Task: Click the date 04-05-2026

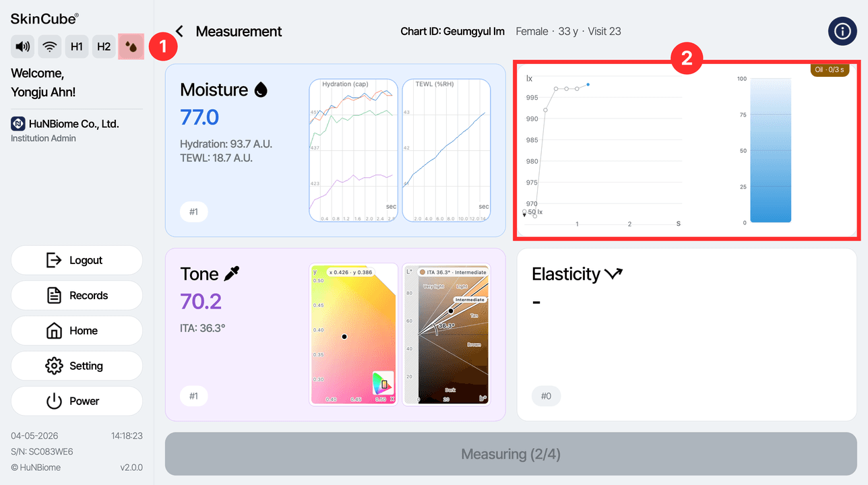Action: tap(34, 436)
